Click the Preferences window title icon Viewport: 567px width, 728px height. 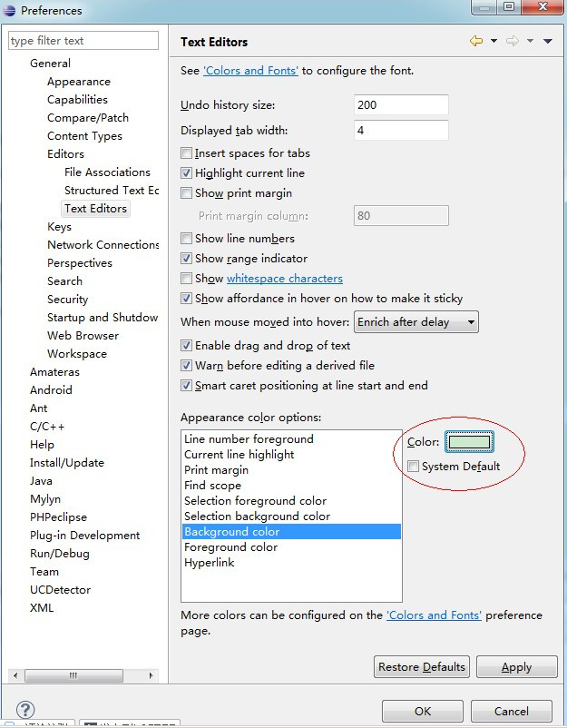tap(10, 11)
